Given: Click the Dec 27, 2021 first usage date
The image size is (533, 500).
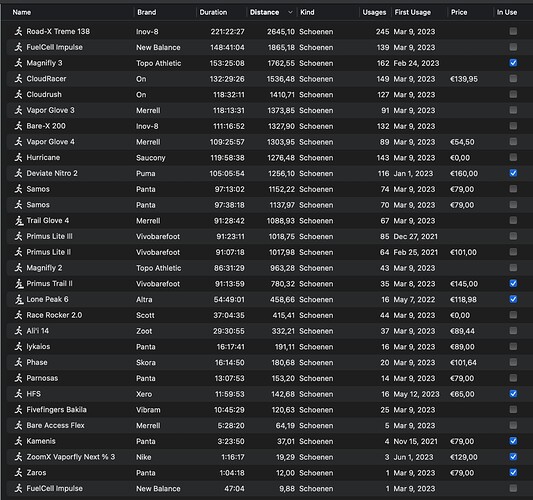Looking at the screenshot, I should pos(415,237).
